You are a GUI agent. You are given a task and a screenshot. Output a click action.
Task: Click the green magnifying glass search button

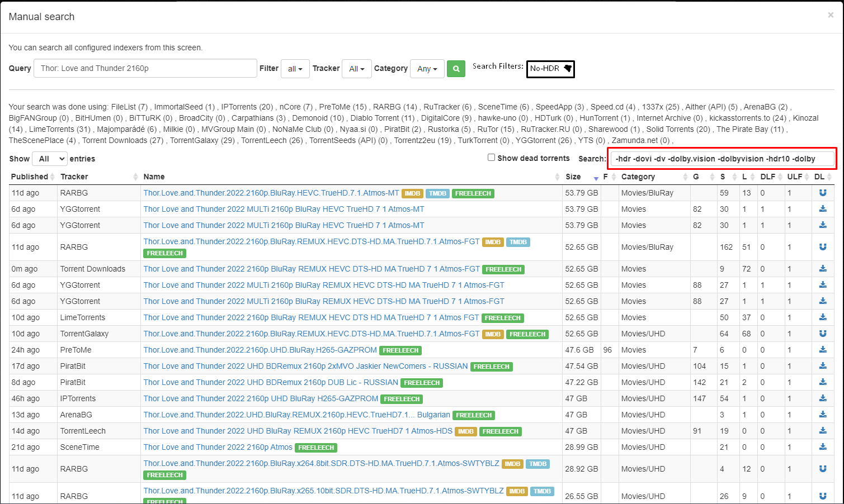click(x=456, y=68)
